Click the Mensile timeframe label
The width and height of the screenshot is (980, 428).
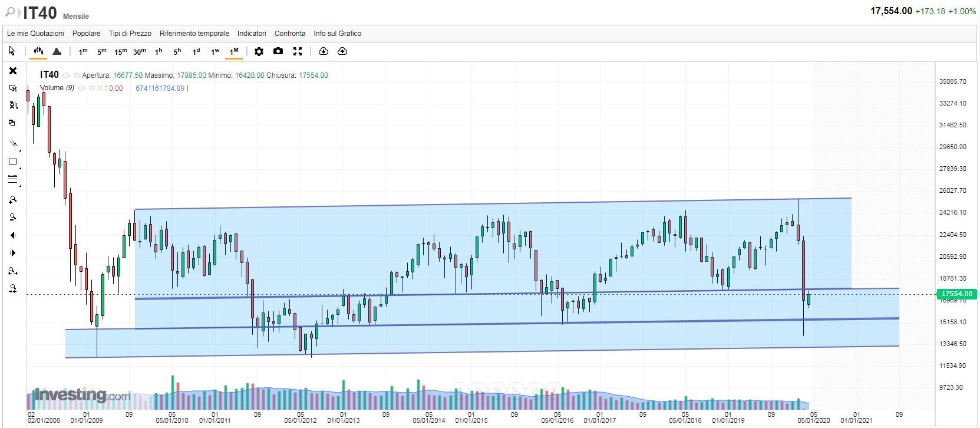[76, 16]
